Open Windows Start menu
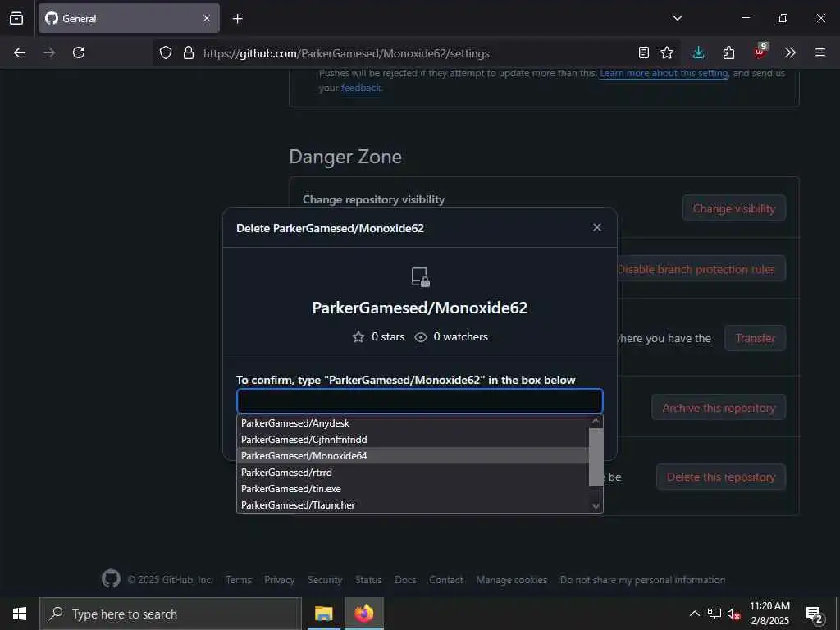Viewport: 840px width, 630px height. [20, 614]
